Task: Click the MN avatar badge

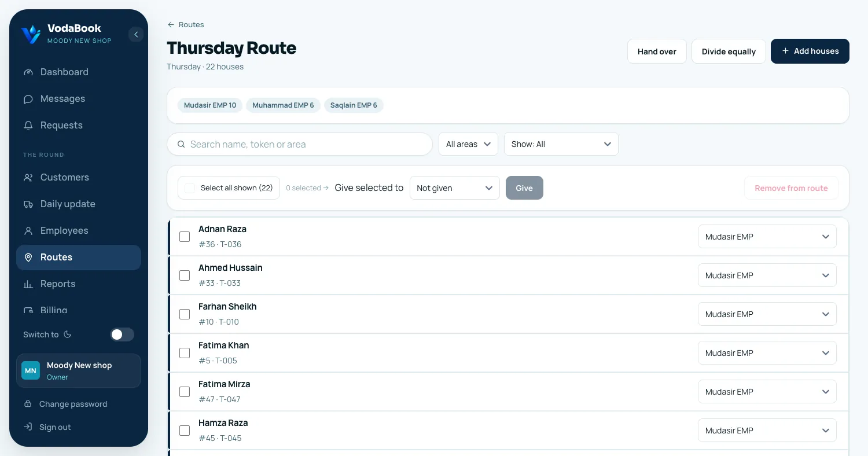Action: coord(31,370)
